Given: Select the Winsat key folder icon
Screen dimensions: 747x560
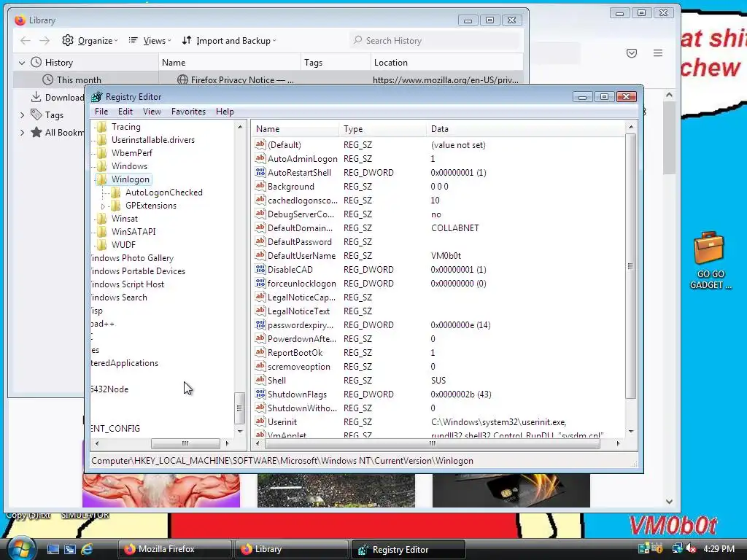Looking at the screenshot, I should [x=101, y=219].
